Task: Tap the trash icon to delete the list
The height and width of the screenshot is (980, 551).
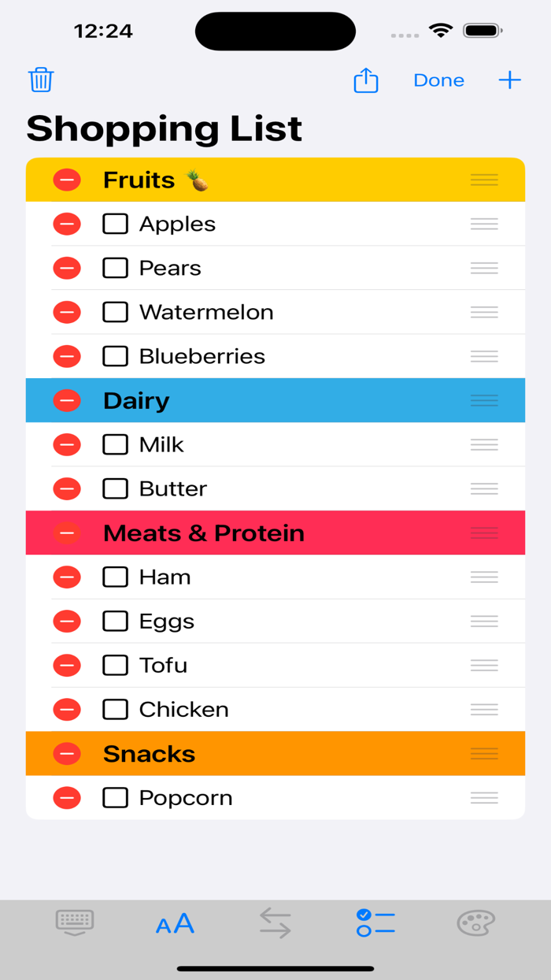Action: point(40,80)
